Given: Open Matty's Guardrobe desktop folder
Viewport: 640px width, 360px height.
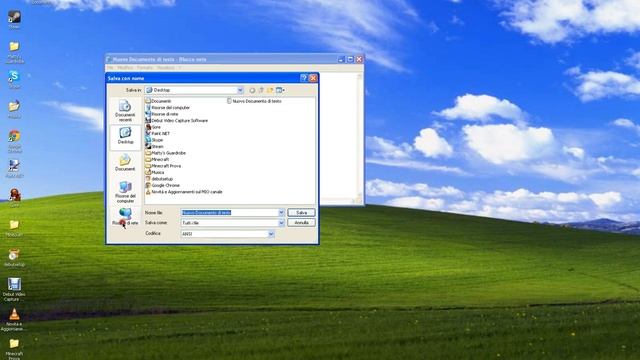Looking at the screenshot, I should tap(14, 52).
